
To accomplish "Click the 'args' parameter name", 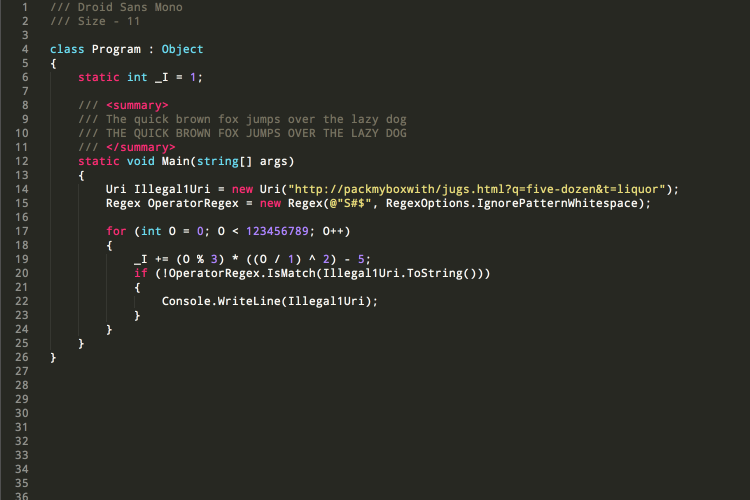I will [274, 161].
